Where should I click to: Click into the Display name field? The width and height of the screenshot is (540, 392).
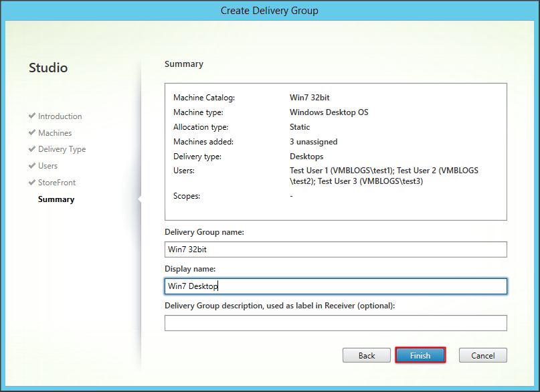[x=335, y=286]
